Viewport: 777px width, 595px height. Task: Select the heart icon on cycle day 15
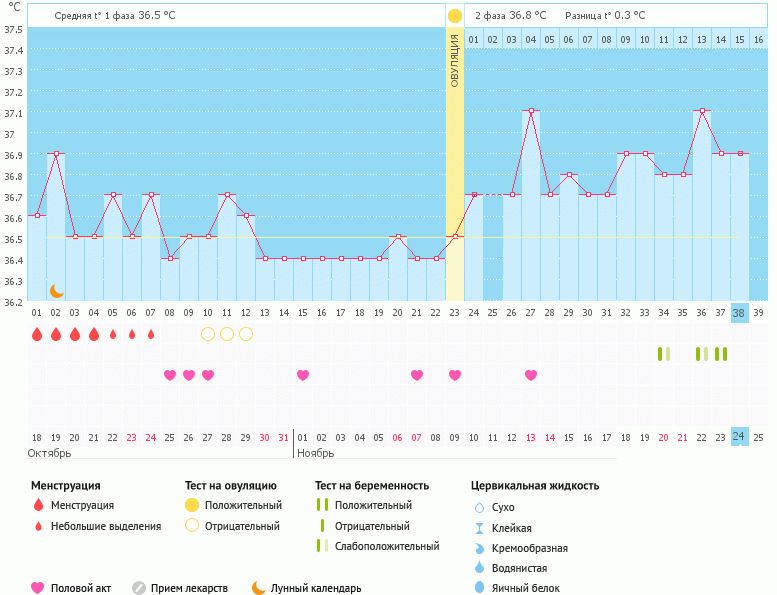(303, 375)
